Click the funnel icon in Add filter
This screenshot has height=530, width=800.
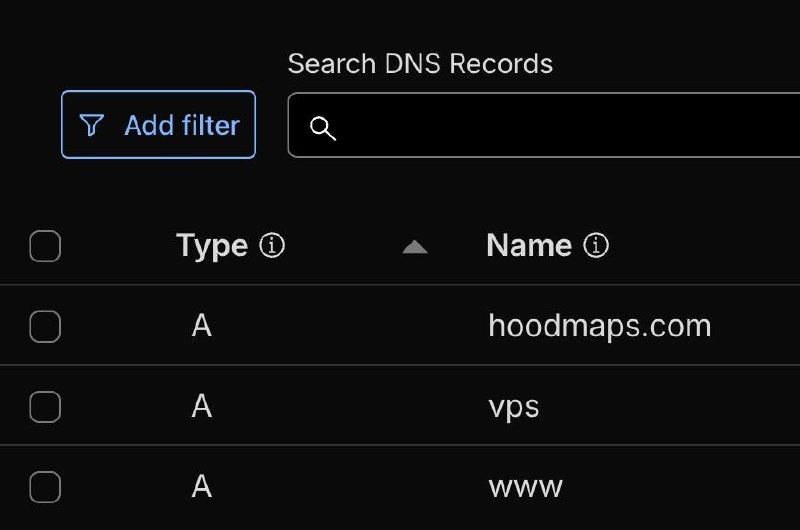pyautogui.click(x=92, y=125)
